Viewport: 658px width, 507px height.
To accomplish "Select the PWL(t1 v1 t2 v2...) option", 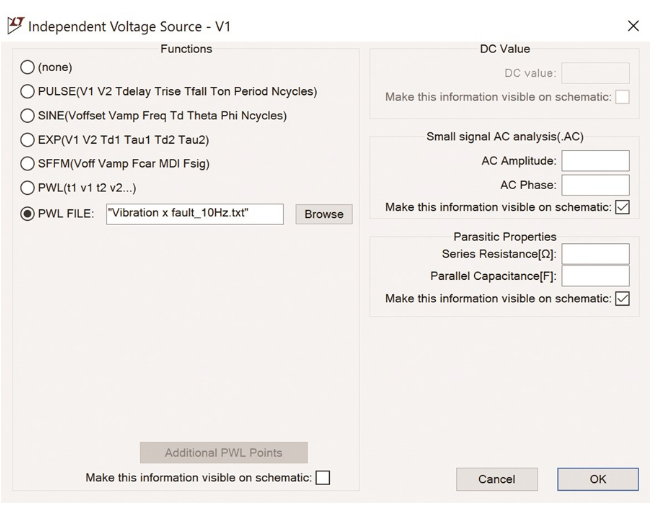I will point(28,188).
